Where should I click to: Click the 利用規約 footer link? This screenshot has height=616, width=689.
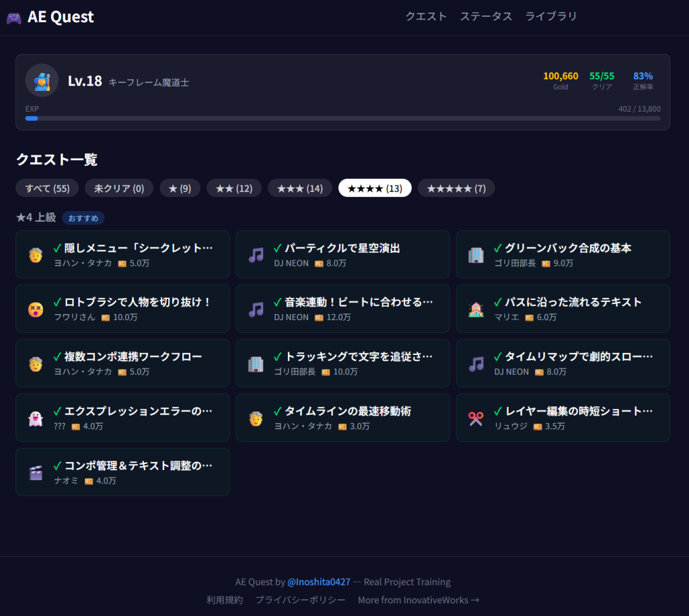(224, 600)
